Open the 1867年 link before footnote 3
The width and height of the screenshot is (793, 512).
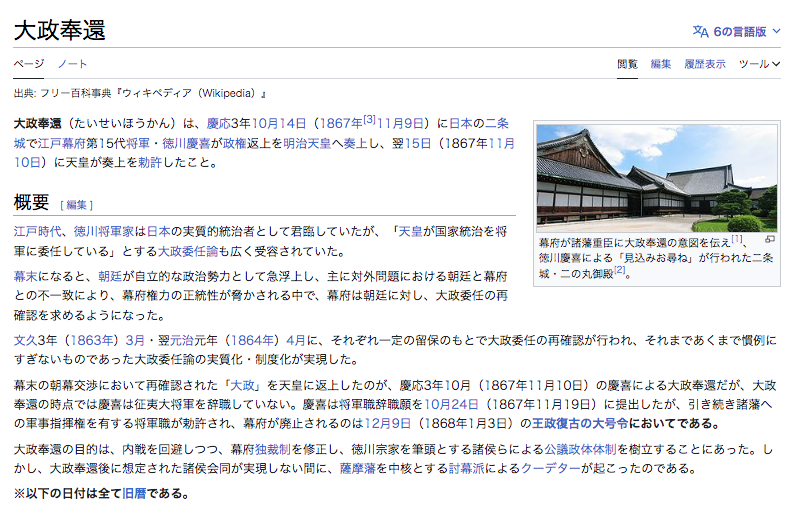click(341, 123)
